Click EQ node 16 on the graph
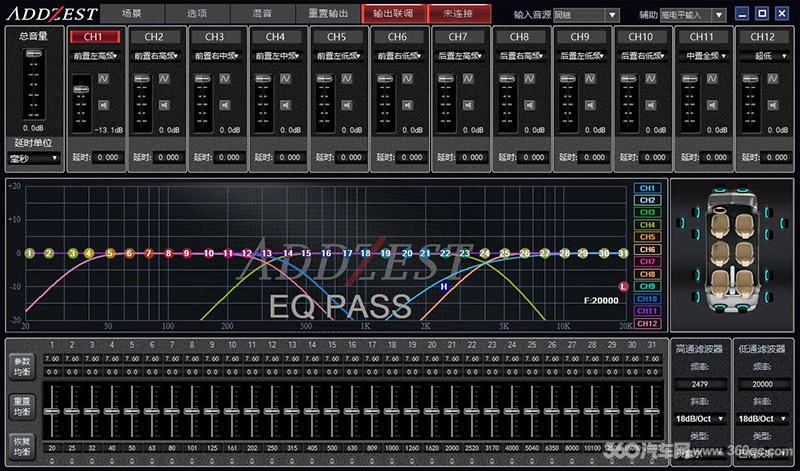The image size is (800, 471). pos(326,253)
